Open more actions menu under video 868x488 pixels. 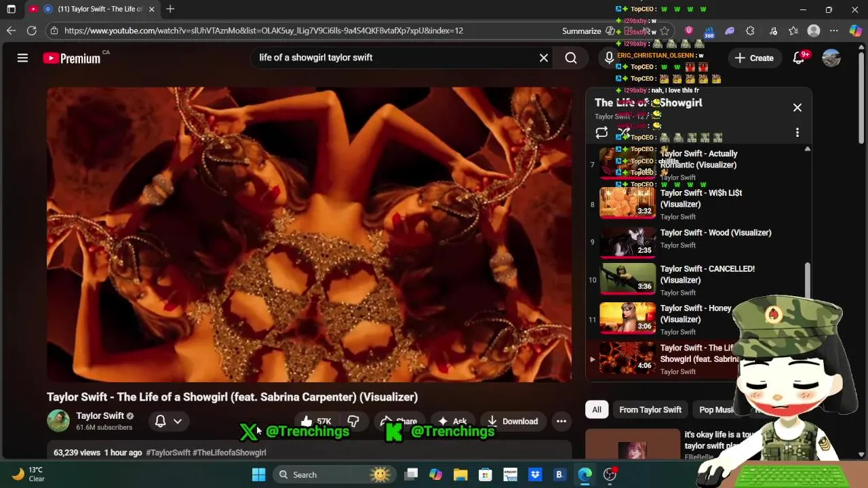pyautogui.click(x=561, y=421)
